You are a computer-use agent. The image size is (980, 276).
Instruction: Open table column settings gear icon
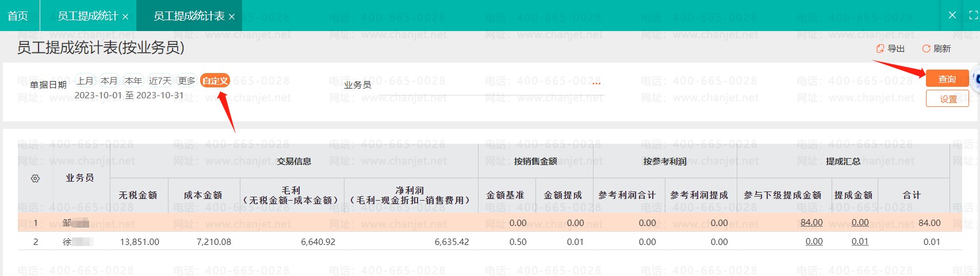click(35, 179)
